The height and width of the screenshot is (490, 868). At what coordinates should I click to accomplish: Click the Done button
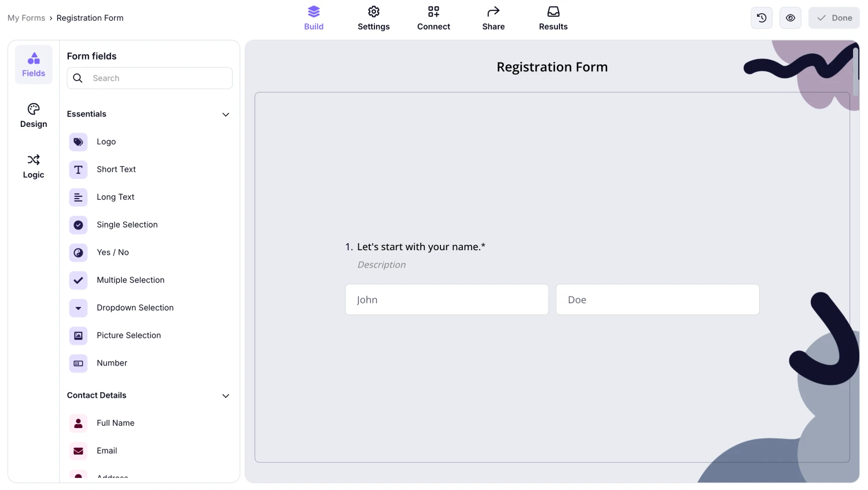click(x=833, y=18)
